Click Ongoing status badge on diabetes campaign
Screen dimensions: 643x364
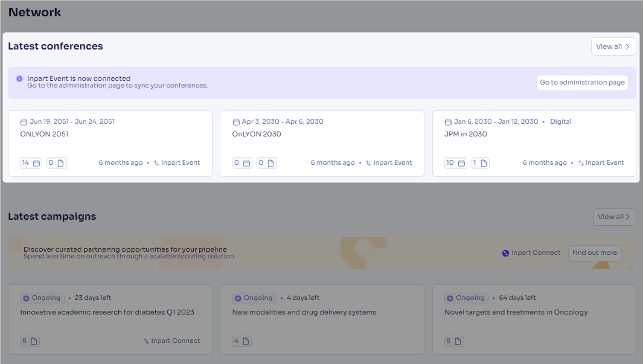42,298
